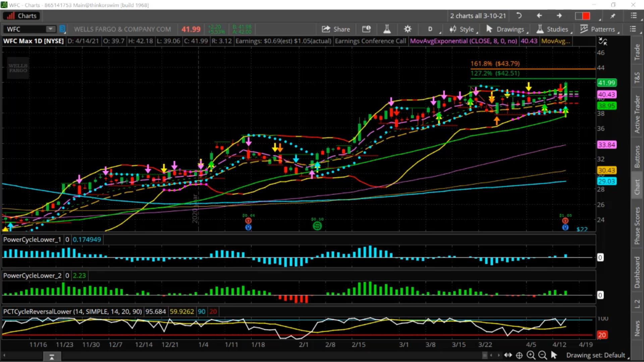Open chart settings gear icon
Screen dimensions: 644x362
pos(408,29)
